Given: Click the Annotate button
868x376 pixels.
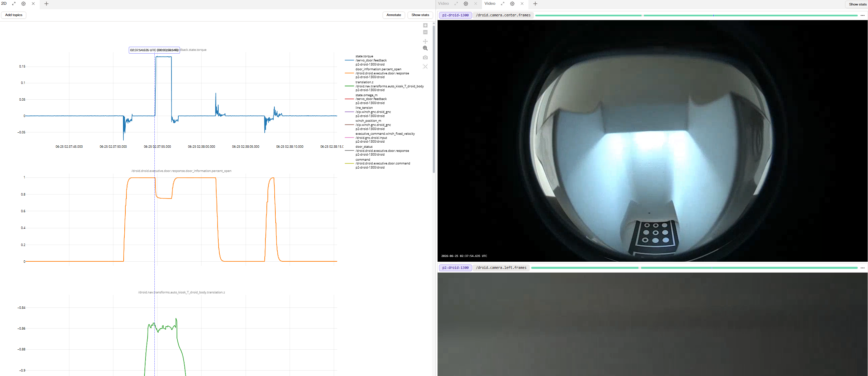Looking at the screenshot, I should coord(394,15).
